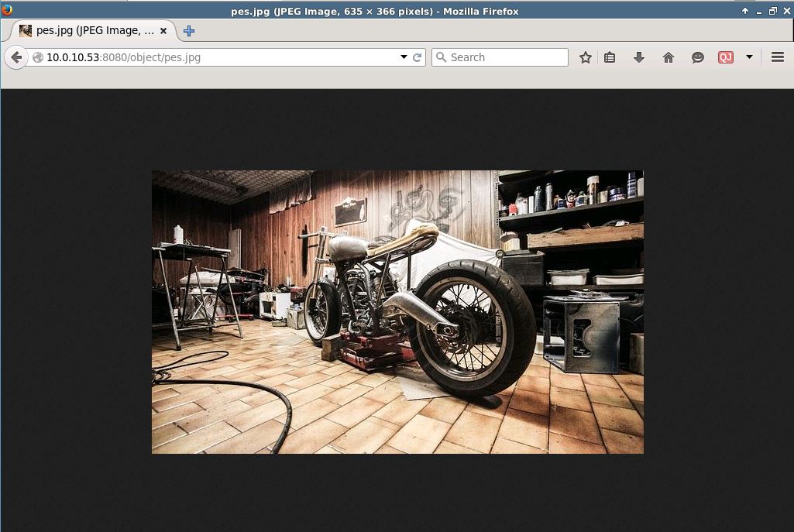Minimize the Firefox window
The height and width of the screenshot is (532, 794).
point(758,11)
